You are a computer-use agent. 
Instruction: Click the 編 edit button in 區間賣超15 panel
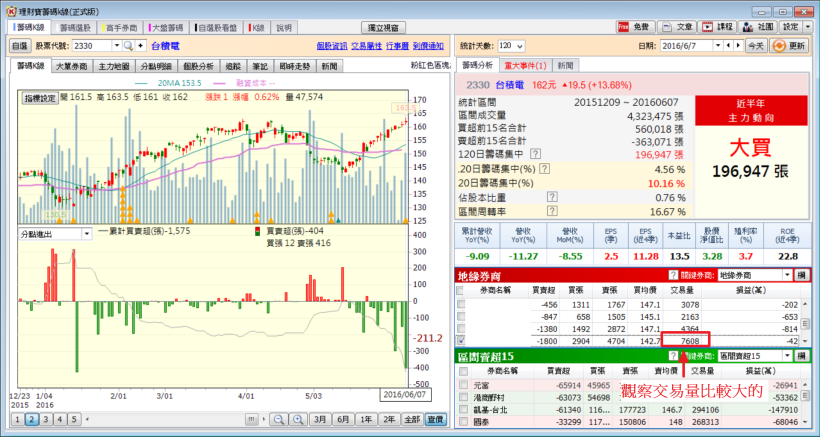(801, 356)
